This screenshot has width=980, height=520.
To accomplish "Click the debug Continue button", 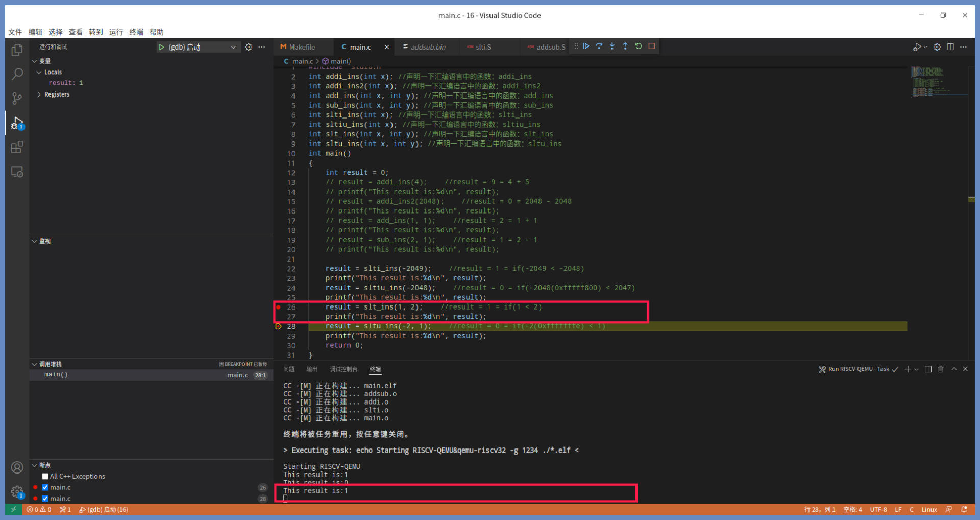I will tap(586, 46).
